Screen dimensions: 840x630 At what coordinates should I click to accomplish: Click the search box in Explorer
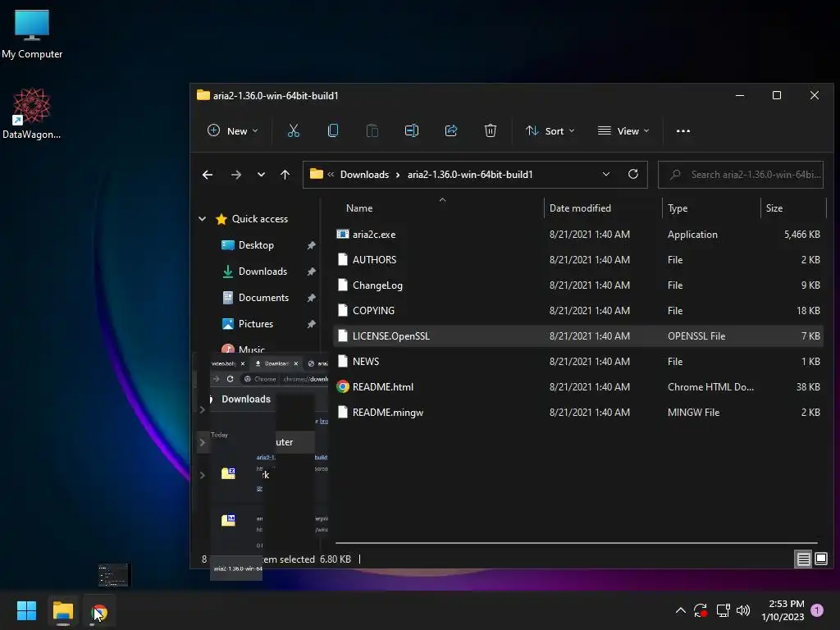[741, 175]
